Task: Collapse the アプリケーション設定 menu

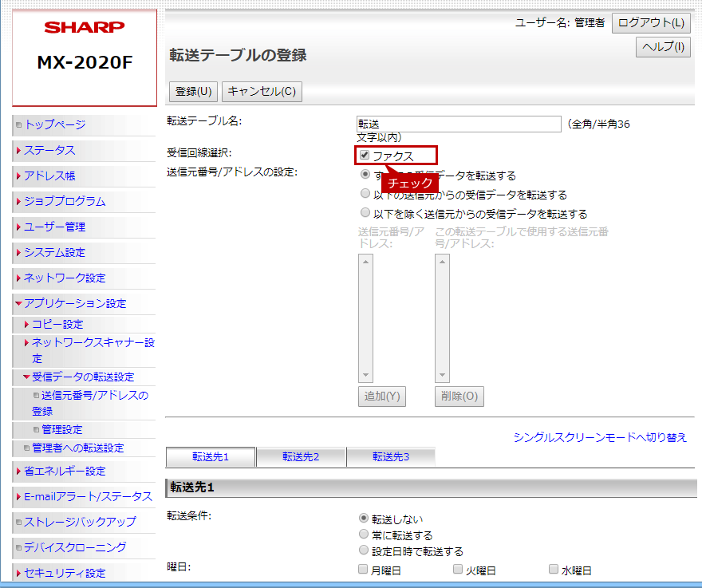Action: (x=75, y=304)
